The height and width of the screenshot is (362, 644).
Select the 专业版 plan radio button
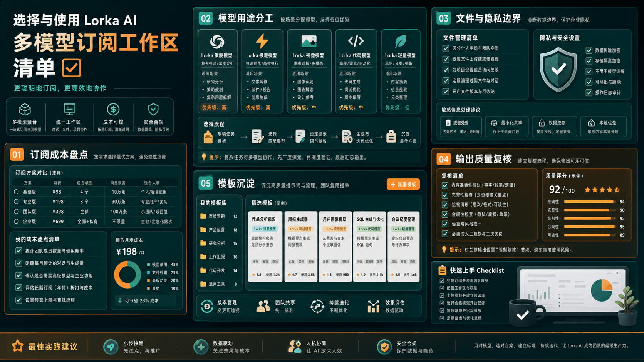pyautogui.click(x=16, y=201)
